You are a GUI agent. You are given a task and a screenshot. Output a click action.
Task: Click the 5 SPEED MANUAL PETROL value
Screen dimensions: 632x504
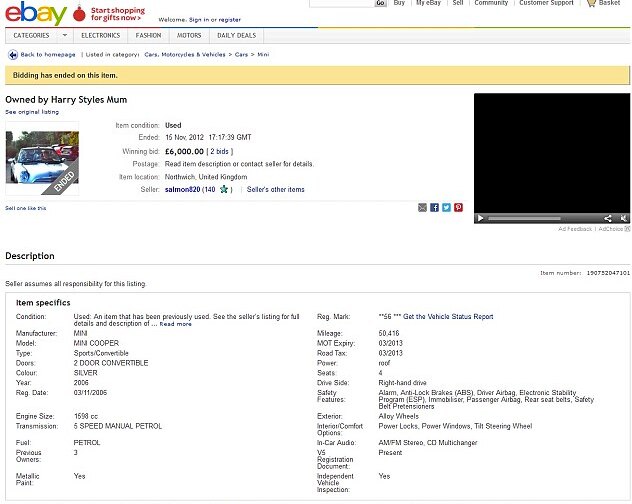118,426
